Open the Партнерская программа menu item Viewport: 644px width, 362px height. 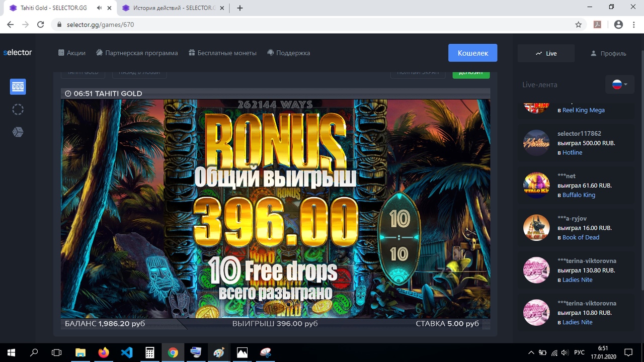137,53
